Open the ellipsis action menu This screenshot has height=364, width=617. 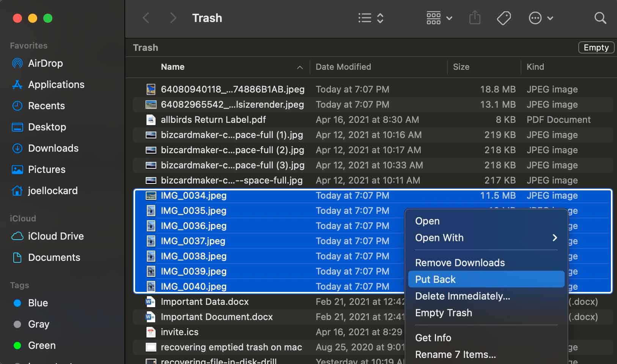[541, 18]
